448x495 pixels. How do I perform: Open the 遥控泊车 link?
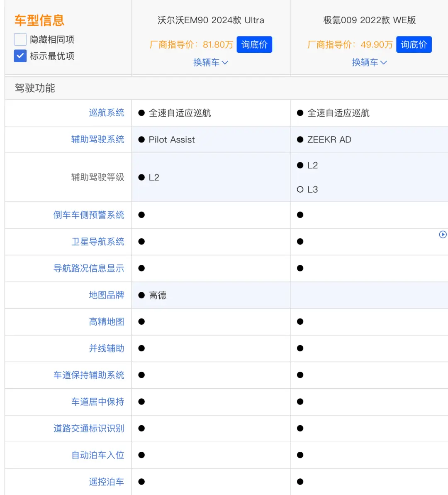(x=107, y=482)
